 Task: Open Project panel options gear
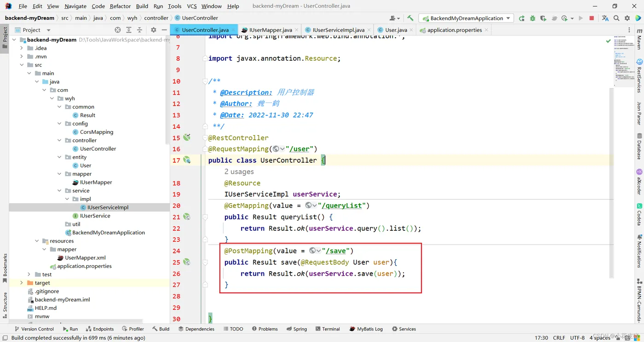click(154, 30)
